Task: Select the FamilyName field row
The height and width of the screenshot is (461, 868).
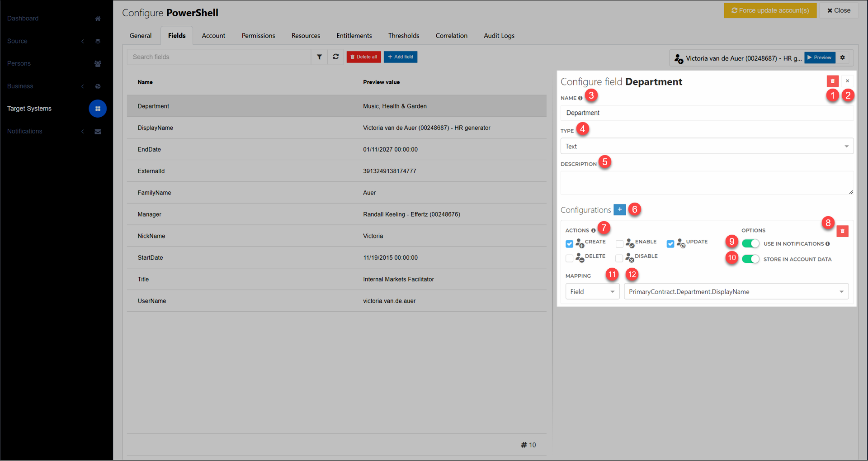Action: pyautogui.click(x=337, y=193)
